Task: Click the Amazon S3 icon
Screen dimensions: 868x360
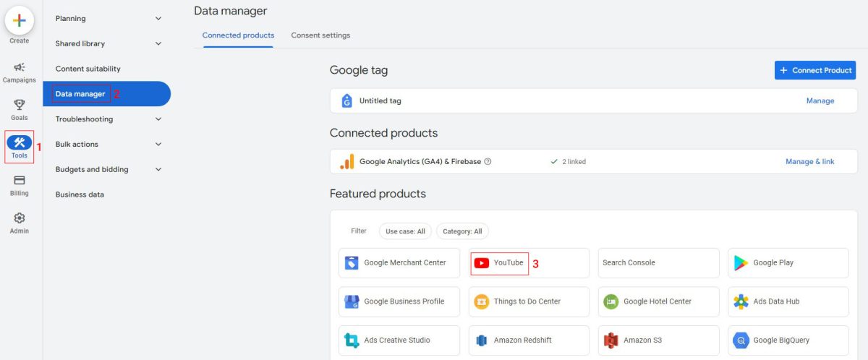Action: pyautogui.click(x=611, y=340)
